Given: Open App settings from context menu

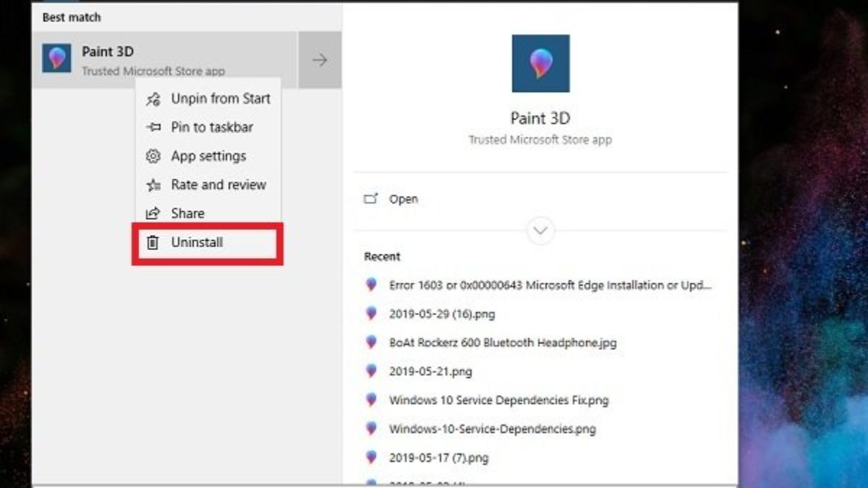Looking at the screenshot, I should [208, 156].
